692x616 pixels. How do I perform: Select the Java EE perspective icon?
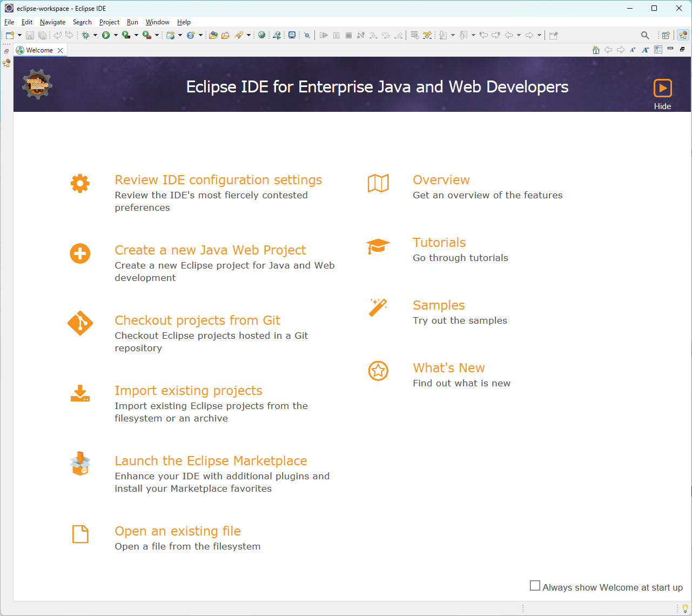[683, 35]
